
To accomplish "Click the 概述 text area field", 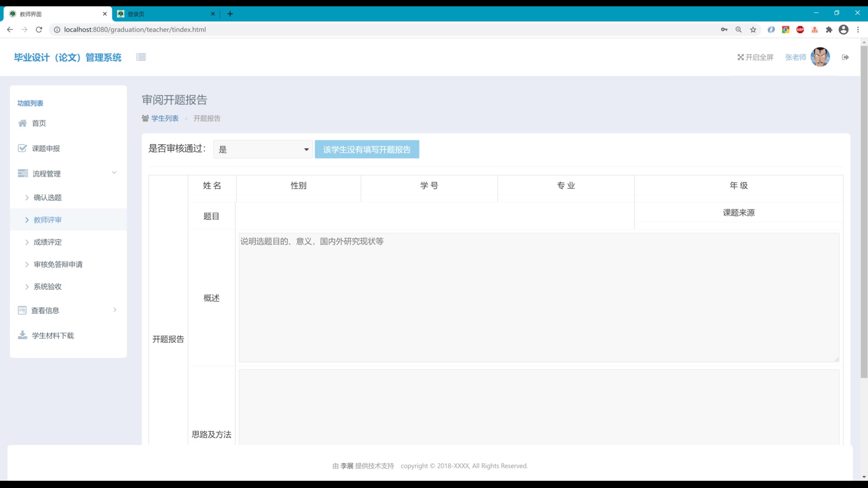I will coord(538,297).
